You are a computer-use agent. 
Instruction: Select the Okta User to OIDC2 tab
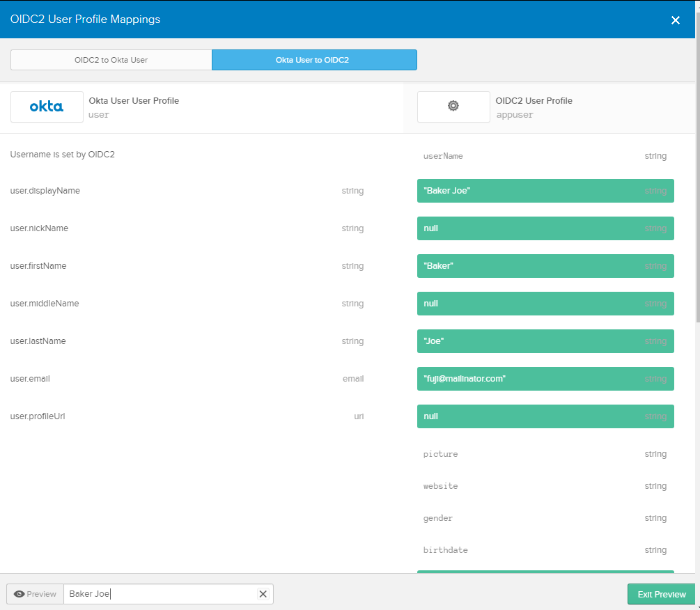[x=314, y=60]
